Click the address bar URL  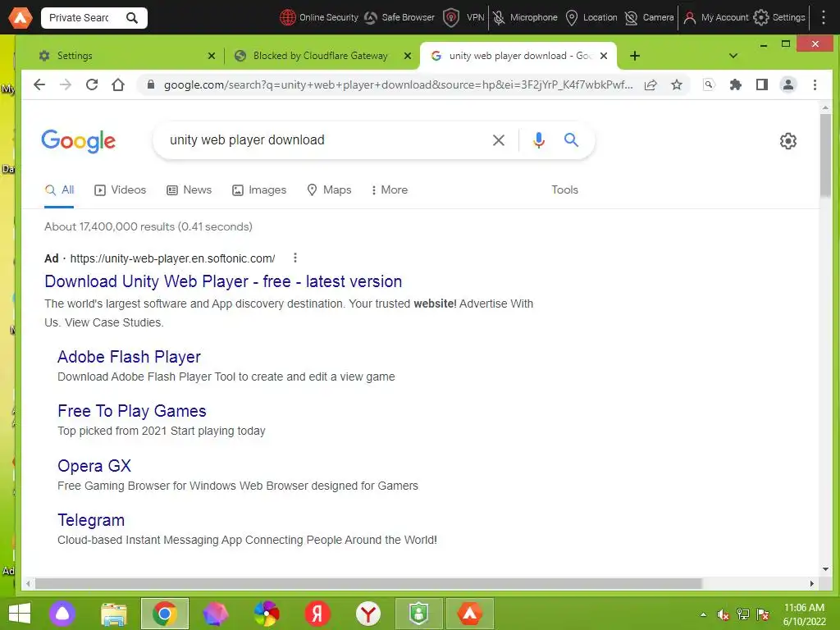tap(398, 84)
